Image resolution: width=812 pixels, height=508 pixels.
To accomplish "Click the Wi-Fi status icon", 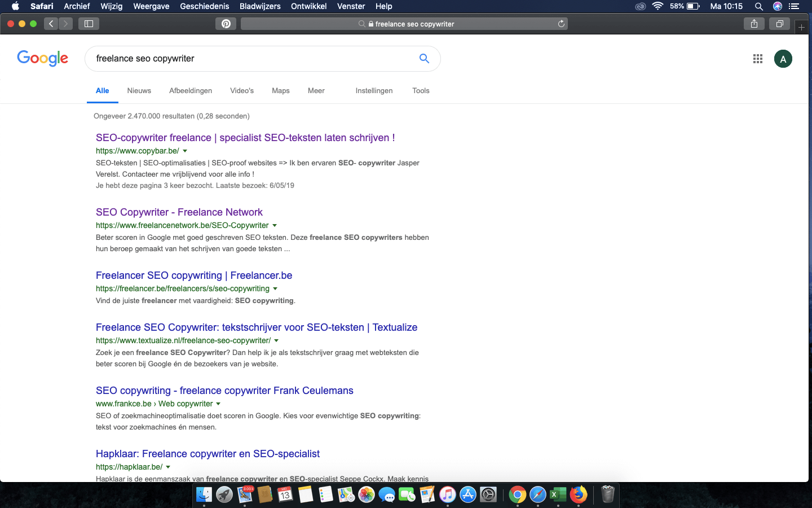I will click(657, 6).
